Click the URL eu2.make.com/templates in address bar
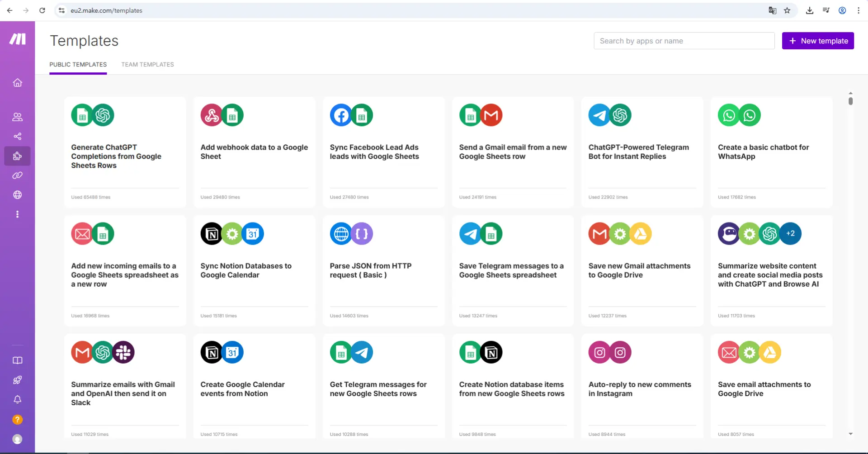Image resolution: width=868 pixels, height=454 pixels. coord(106,10)
